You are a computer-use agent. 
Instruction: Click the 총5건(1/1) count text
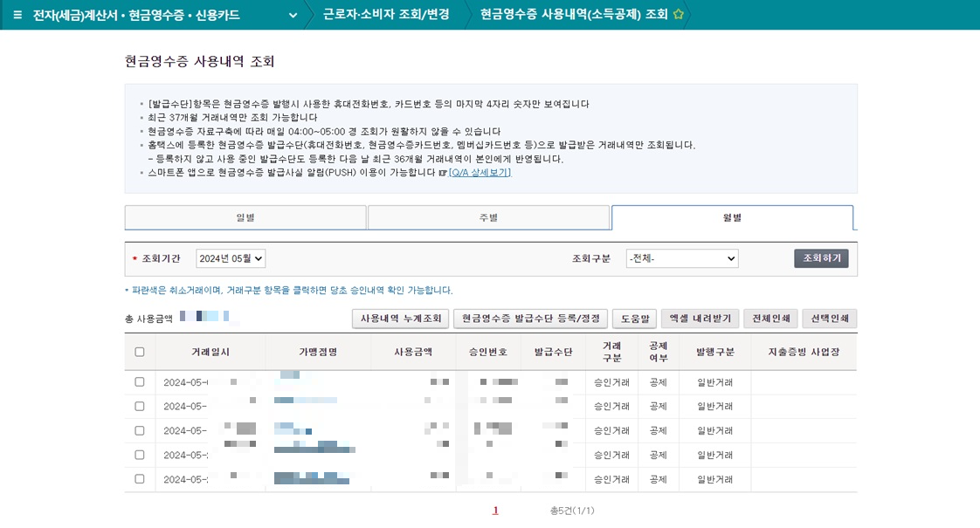572,511
